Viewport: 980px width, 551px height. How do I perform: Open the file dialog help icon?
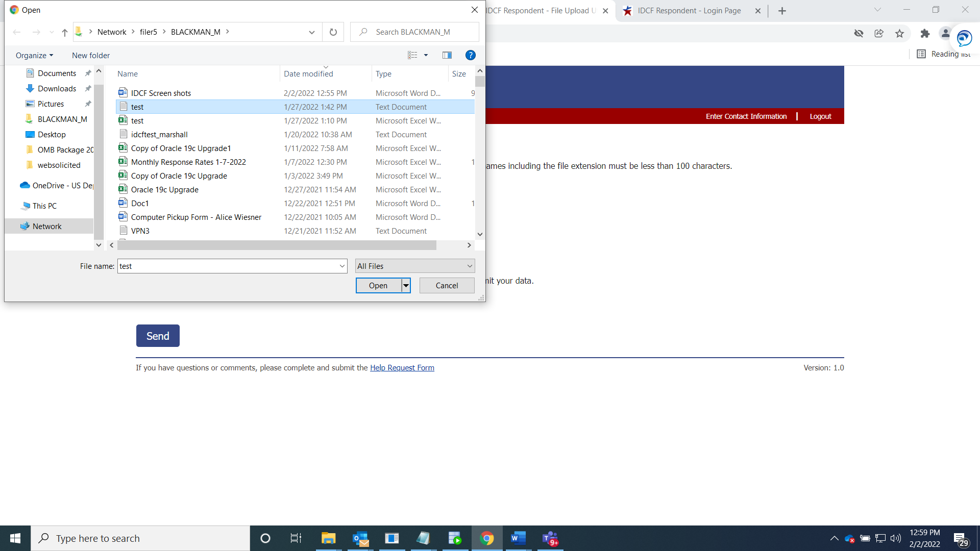[x=470, y=55]
